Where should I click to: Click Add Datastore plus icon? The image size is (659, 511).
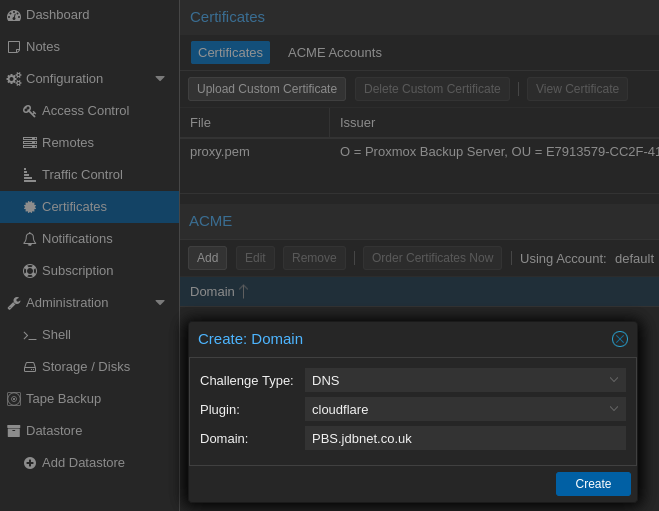click(30, 463)
